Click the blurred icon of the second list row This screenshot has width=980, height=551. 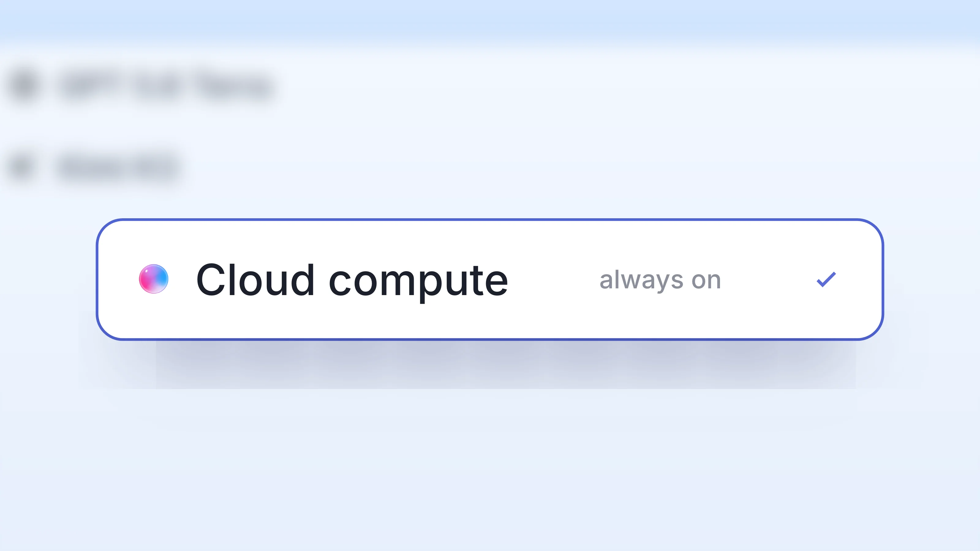point(21,167)
